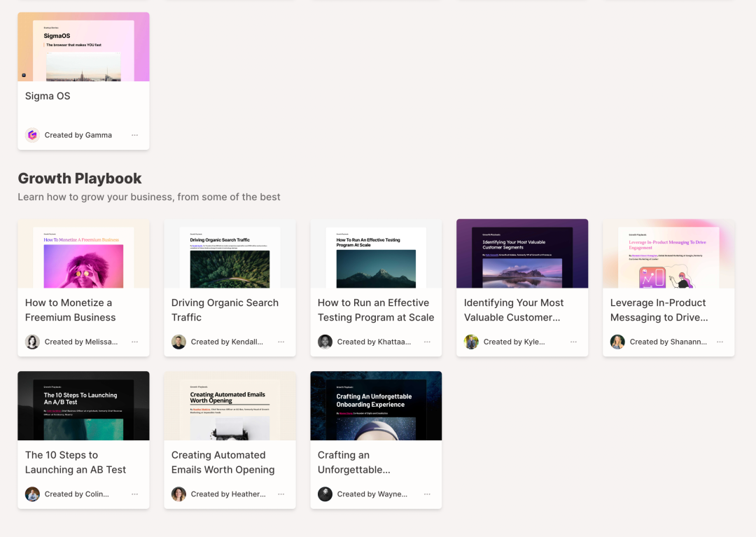Image resolution: width=756 pixels, height=537 pixels.
Task: Click Wayne's avatar on the Onboarding card
Action: point(325,494)
